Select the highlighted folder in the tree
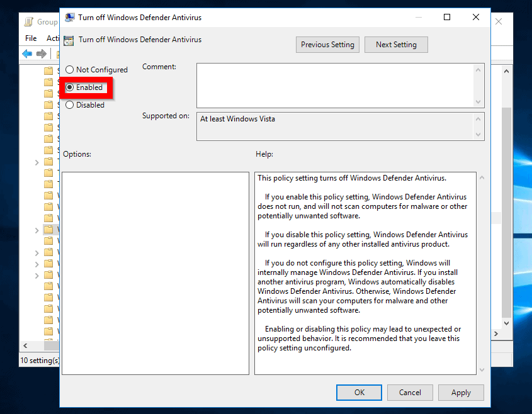This screenshot has height=414, width=532. click(48, 230)
